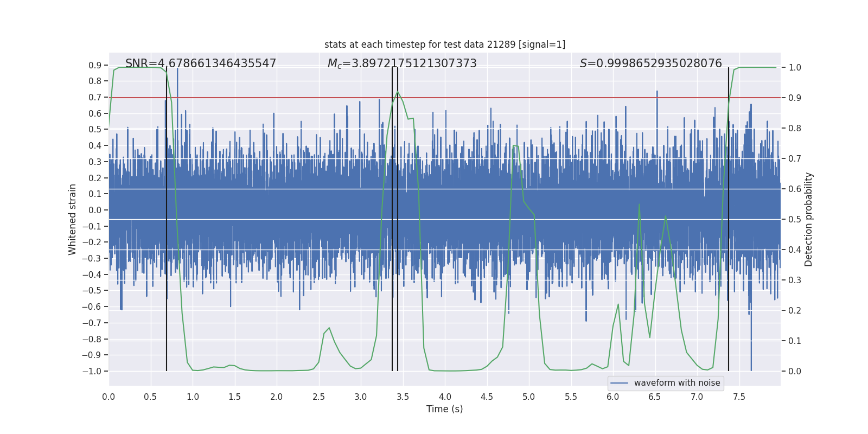Click x-axis tick label 2.5

(318, 397)
